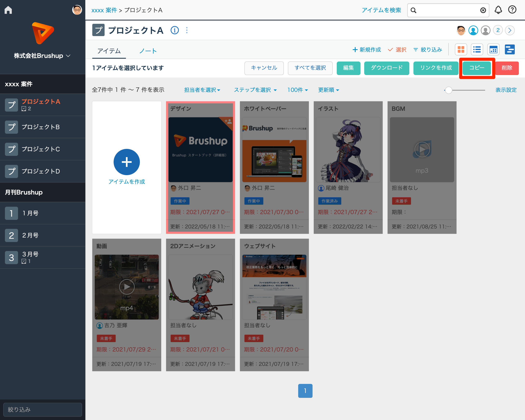Switch to the calendar view icon
This screenshot has height=420, width=525.
tap(493, 50)
